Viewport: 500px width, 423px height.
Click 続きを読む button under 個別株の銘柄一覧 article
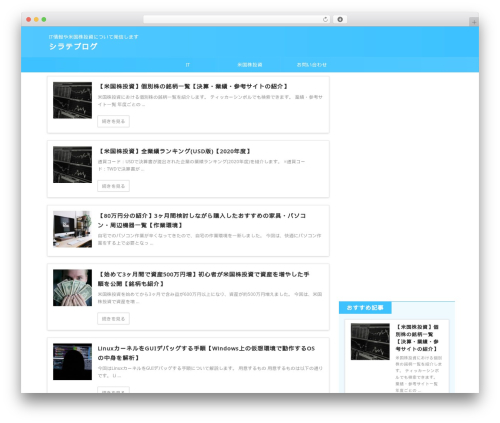point(113,121)
